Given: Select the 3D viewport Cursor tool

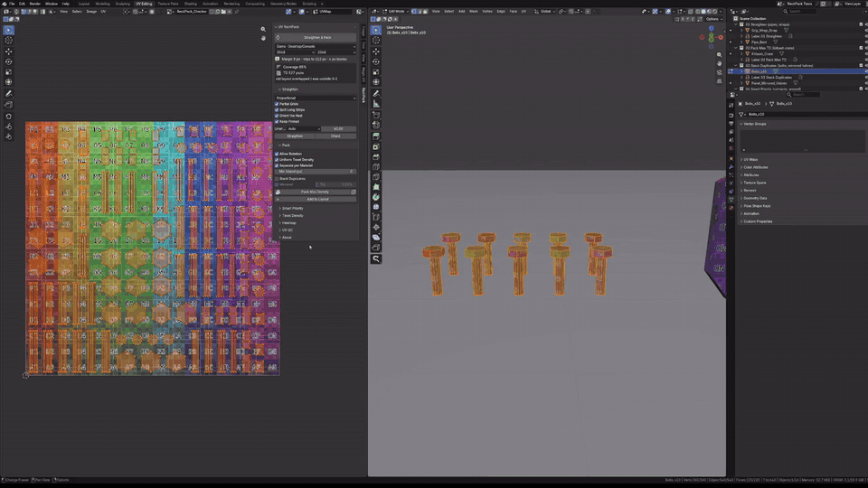Looking at the screenshot, I should pos(376,41).
